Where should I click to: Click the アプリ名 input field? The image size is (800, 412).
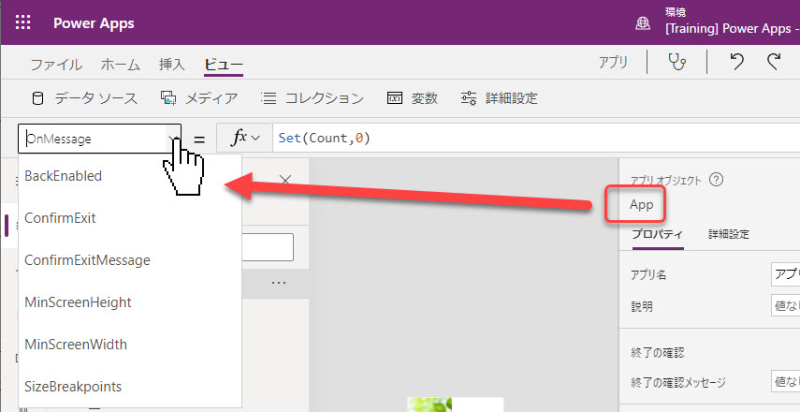(x=786, y=275)
